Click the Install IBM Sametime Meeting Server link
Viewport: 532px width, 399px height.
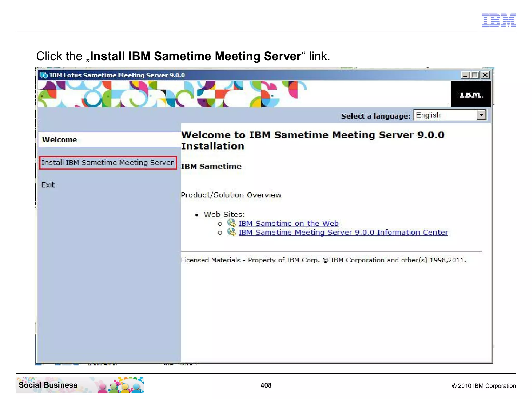click(108, 163)
